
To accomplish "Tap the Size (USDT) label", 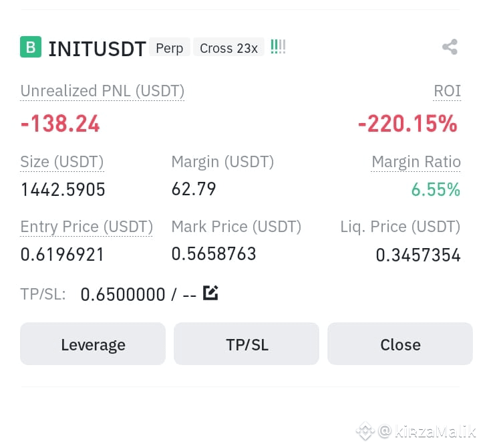I will pos(62,162).
